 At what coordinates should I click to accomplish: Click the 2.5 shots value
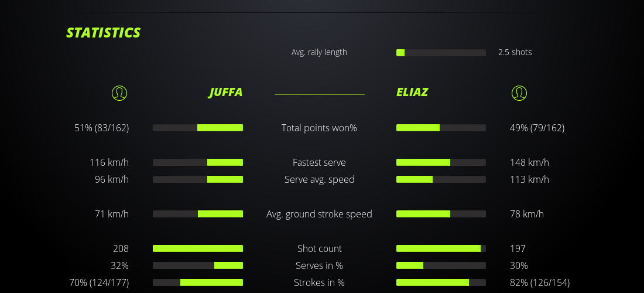pyautogui.click(x=515, y=52)
